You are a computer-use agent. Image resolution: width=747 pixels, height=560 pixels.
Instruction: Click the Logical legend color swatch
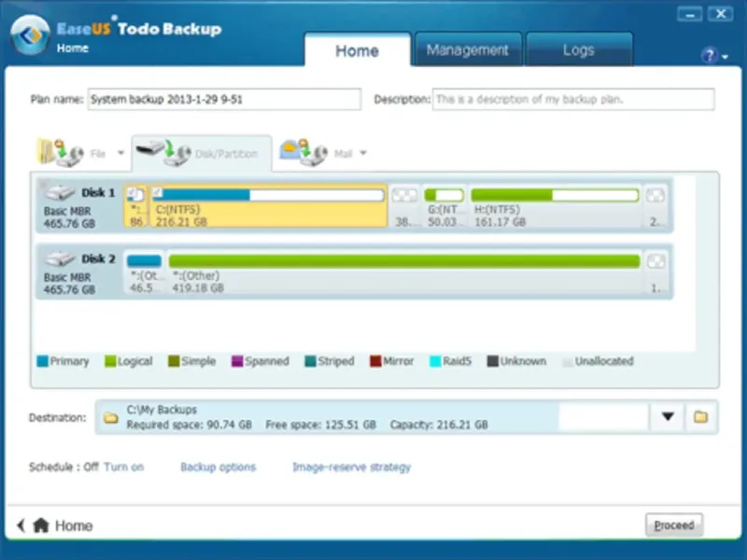(x=110, y=361)
